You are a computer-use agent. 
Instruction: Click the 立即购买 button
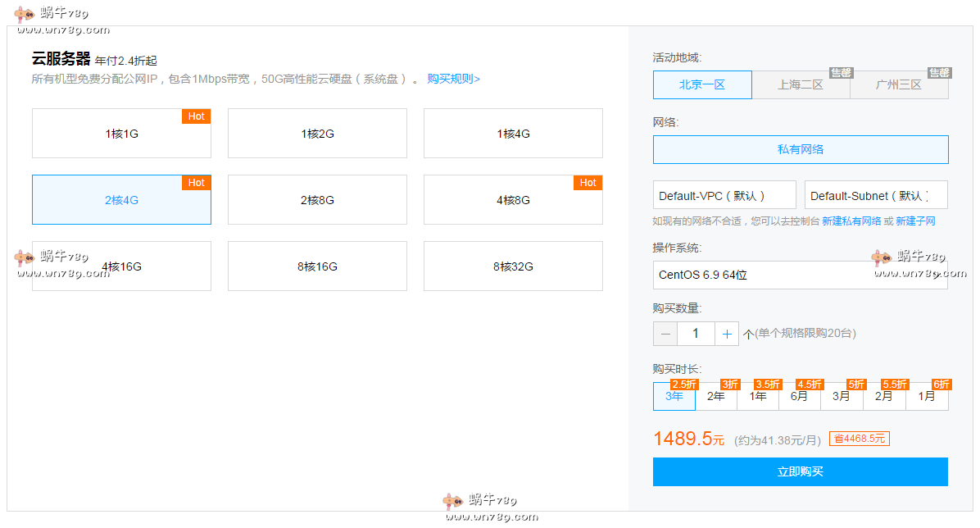tap(800, 472)
